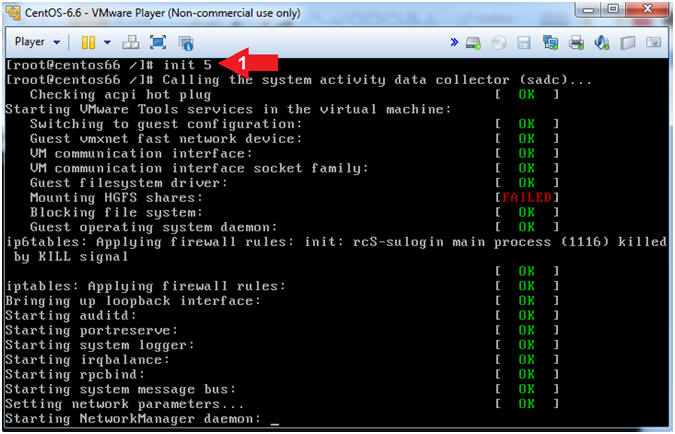Click 'Switching to guest configuration:' line

pyautogui.click(x=166, y=124)
